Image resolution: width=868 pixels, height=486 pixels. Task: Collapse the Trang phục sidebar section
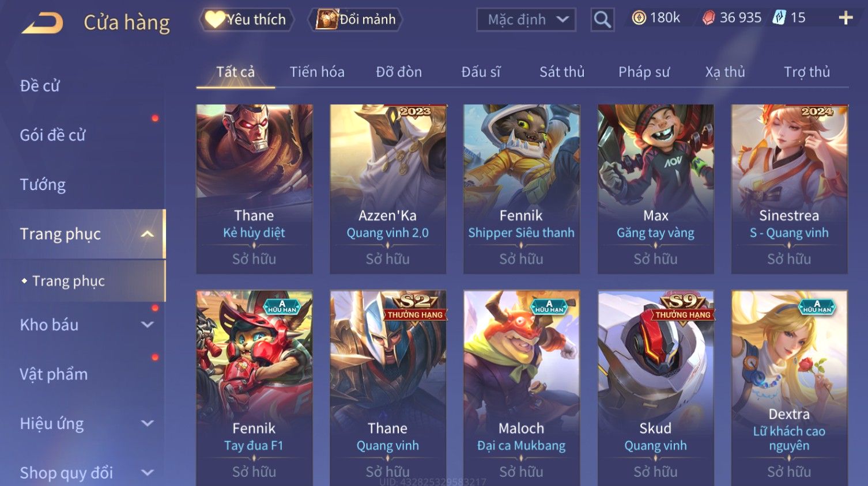click(x=148, y=234)
